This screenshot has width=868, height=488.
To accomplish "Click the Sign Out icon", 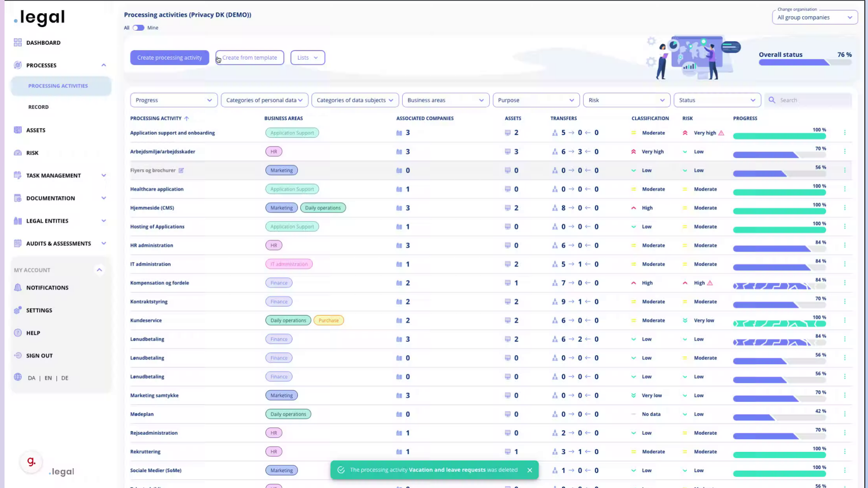I will (x=18, y=355).
